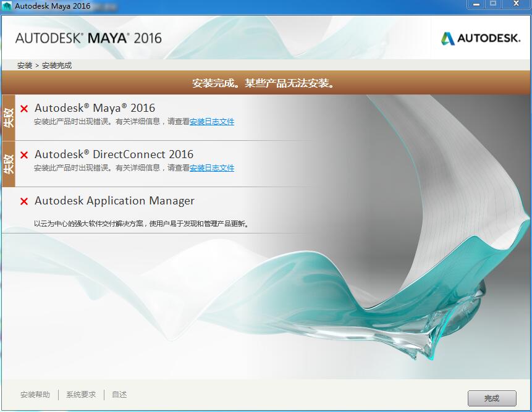Click the red X beside Autodesk Maya 2016

point(24,109)
